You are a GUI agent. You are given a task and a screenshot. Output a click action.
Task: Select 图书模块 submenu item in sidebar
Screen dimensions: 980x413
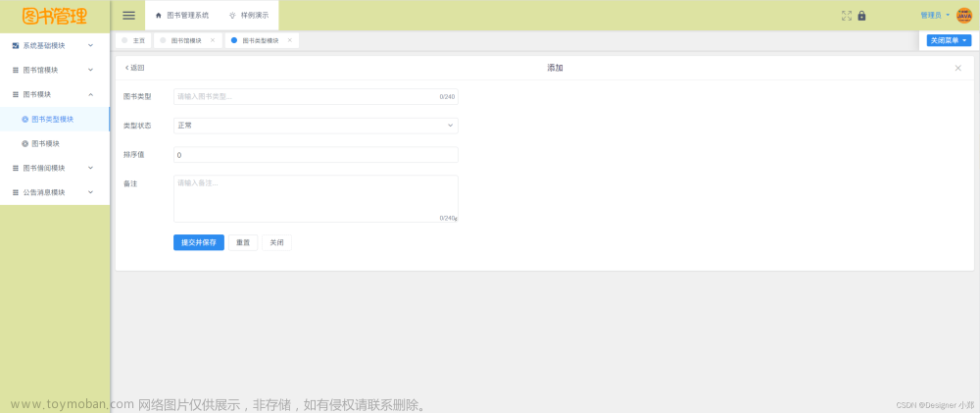tap(54, 143)
